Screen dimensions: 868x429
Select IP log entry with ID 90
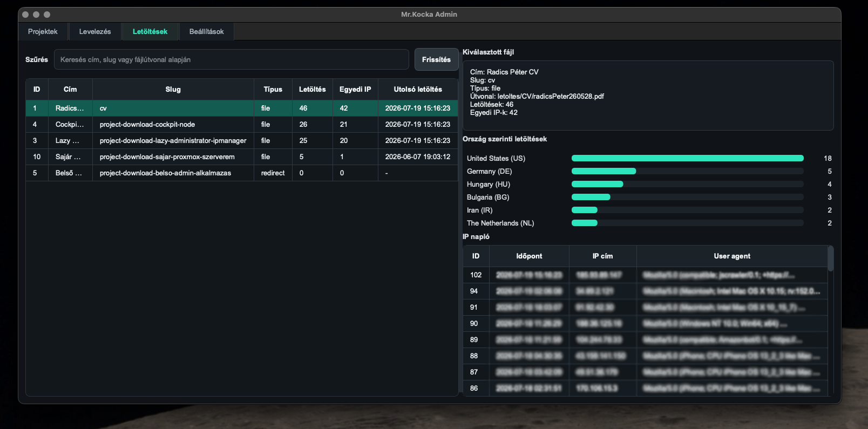[645, 324]
